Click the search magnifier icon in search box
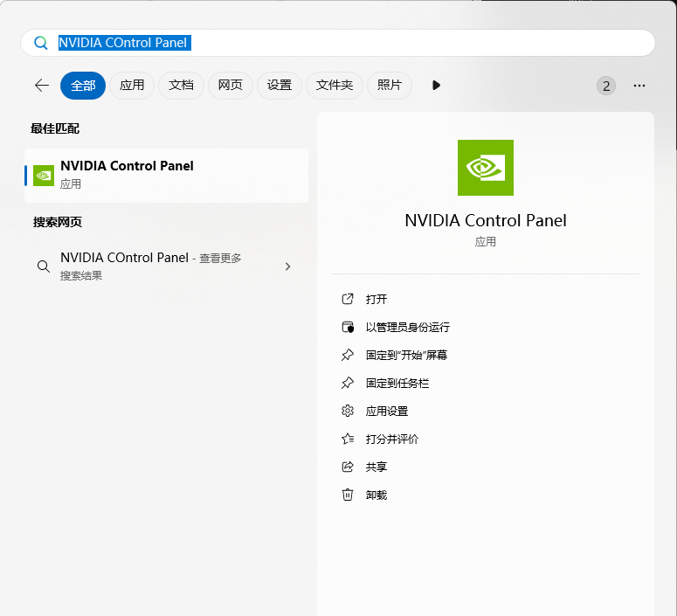Viewport: 677px width, 616px height. pos(41,43)
